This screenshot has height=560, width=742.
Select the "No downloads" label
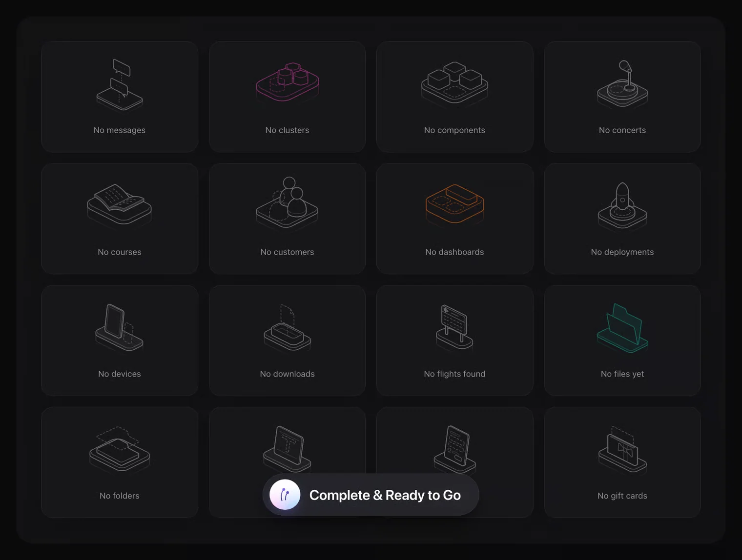288,374
